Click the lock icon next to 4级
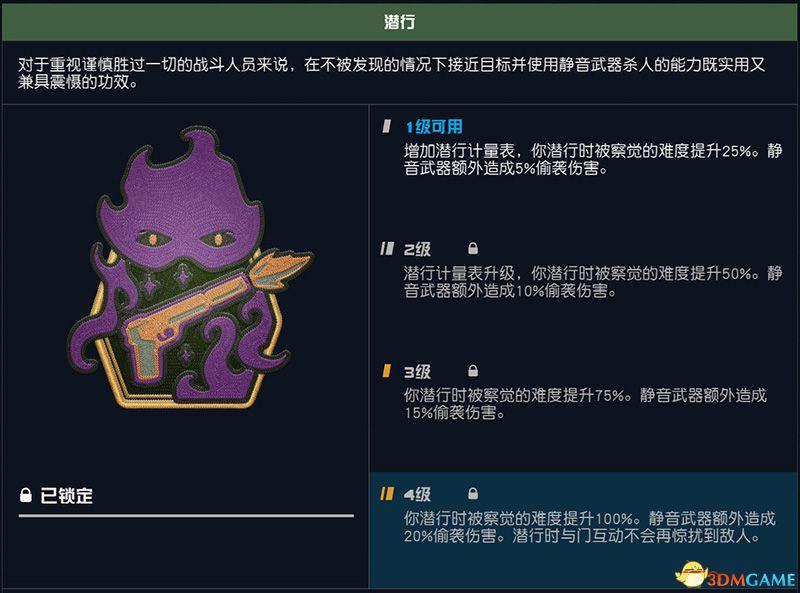The height and width of the screenshot is (593, 800). point(473,493)
